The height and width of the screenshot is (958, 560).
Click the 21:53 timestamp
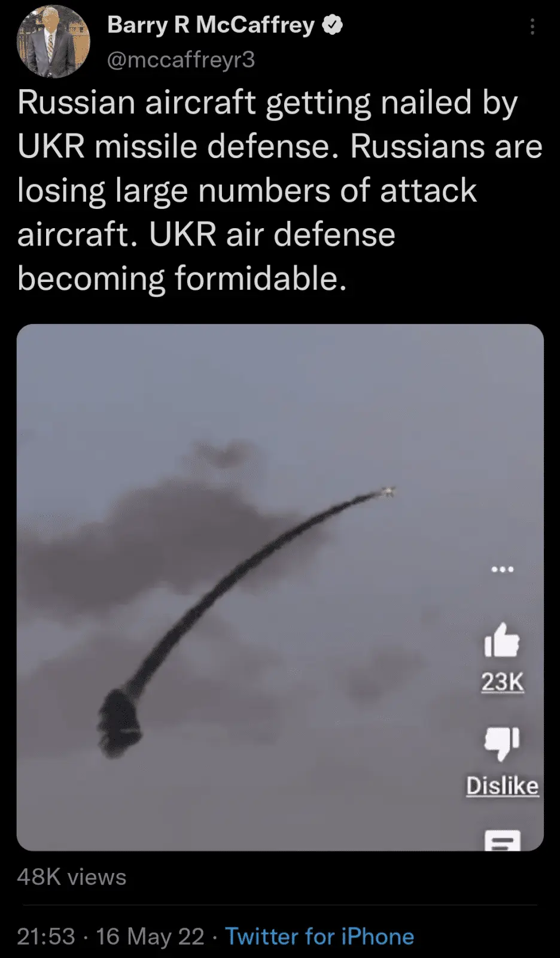pyautogui.click(x=46, y=936)
